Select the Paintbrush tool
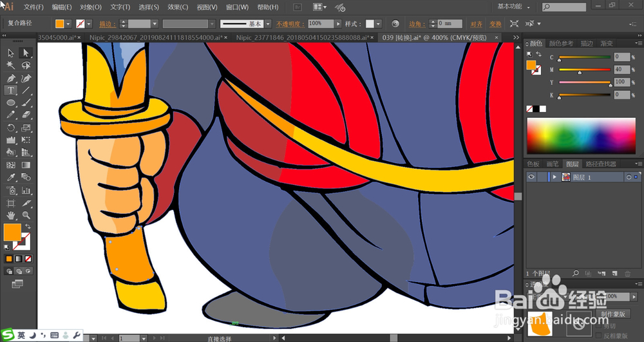Viewport: 644px width, 342px height. click(x=26, y=102)
